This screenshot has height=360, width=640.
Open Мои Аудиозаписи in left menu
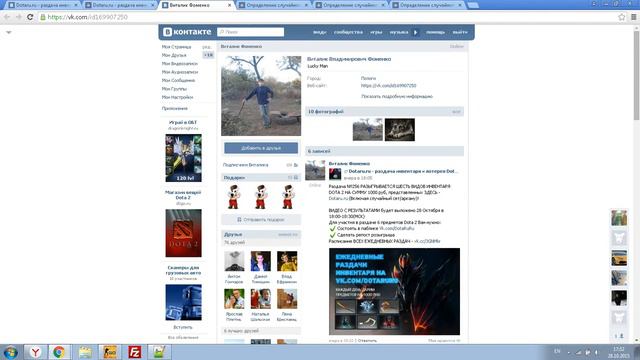point(180,72)
